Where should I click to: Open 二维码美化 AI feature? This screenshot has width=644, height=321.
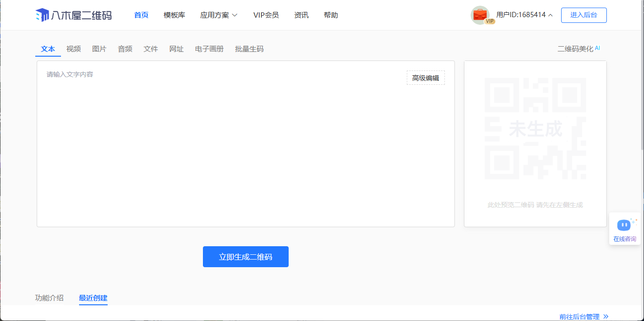click(579, 49)
